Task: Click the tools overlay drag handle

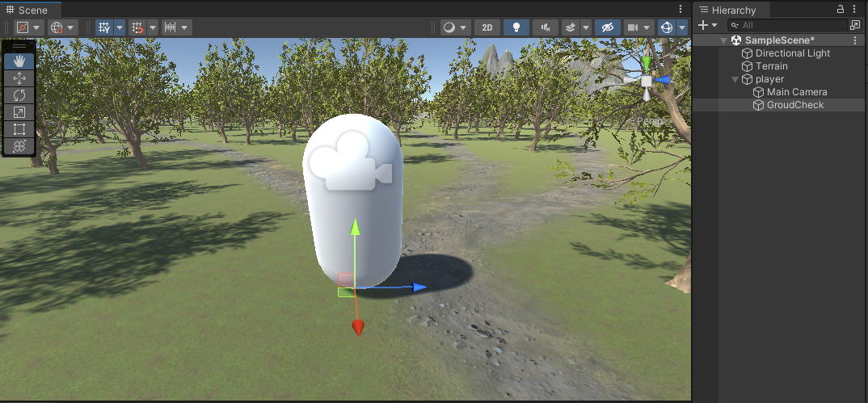Action: pyautogui.click(x=19, y=46)
